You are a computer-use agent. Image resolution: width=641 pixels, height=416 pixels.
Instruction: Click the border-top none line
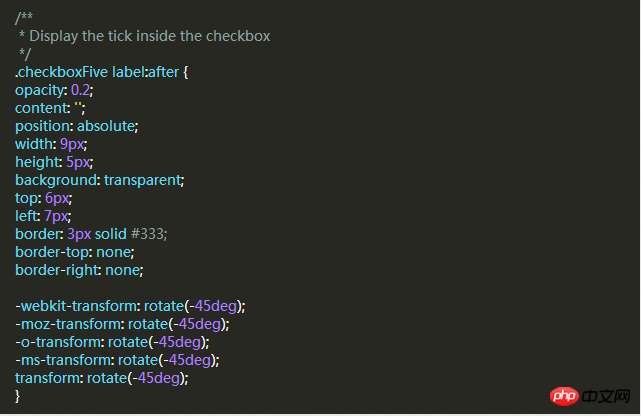(x=75, y=252)
